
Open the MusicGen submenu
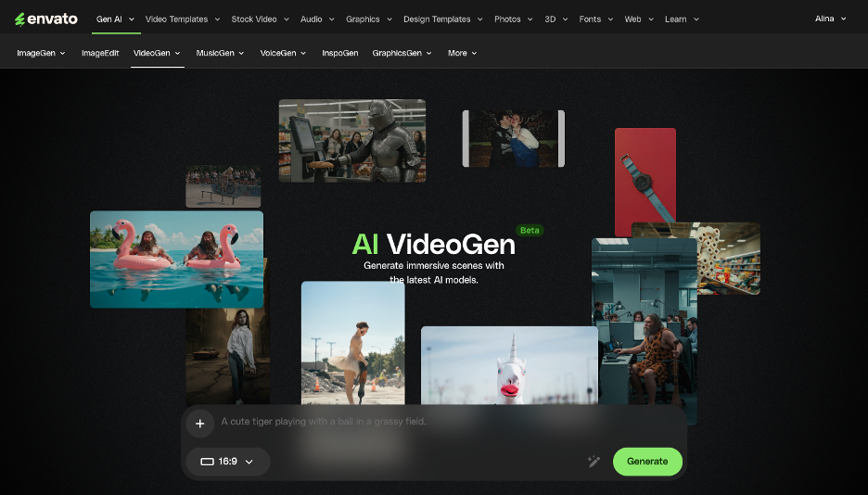(x=221, y=53)
